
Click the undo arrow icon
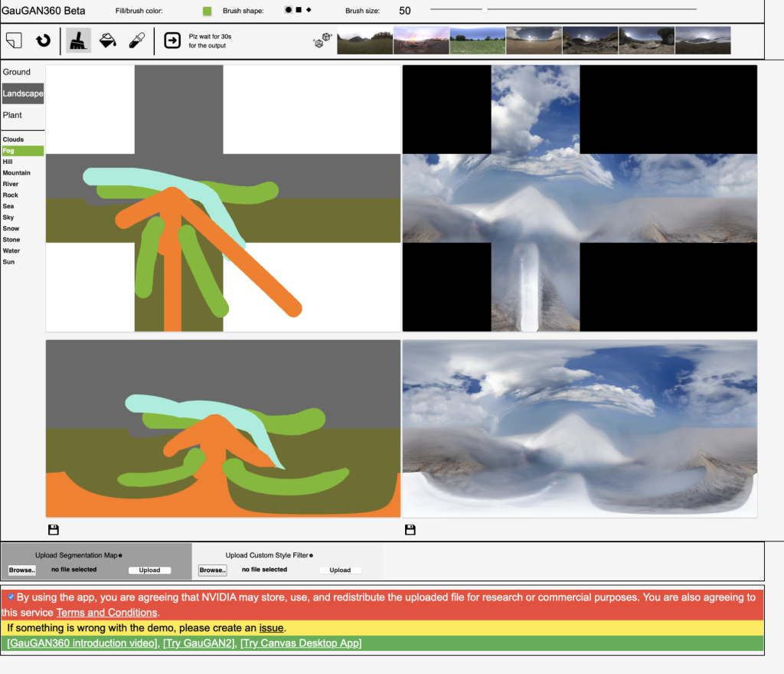point(43,41)
